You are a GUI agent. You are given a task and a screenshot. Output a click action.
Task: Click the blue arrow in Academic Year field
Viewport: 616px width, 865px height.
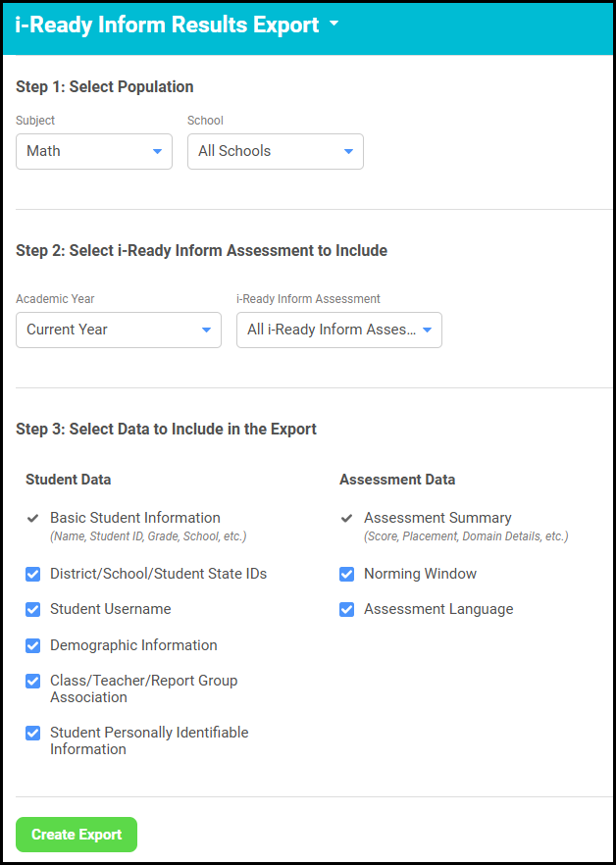pos(206,331)
